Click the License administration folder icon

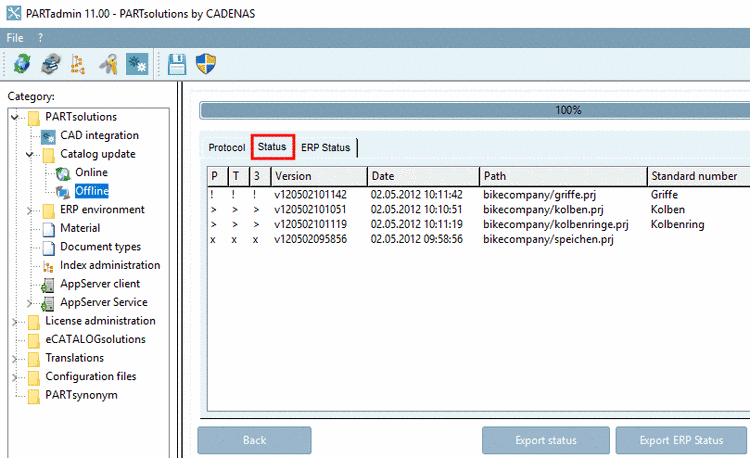pyautogui.click(x=33, y=322)
